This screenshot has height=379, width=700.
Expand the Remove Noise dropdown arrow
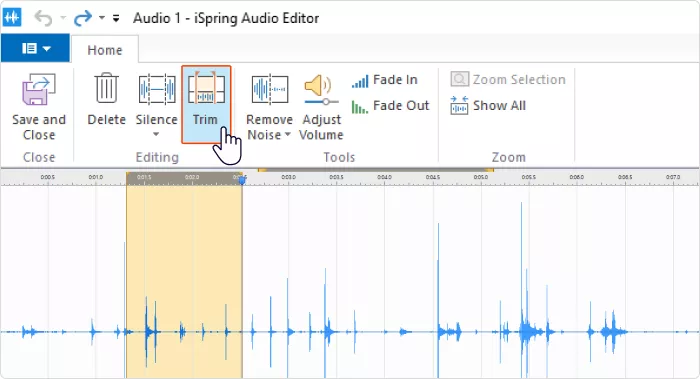(x=288, y=134)
